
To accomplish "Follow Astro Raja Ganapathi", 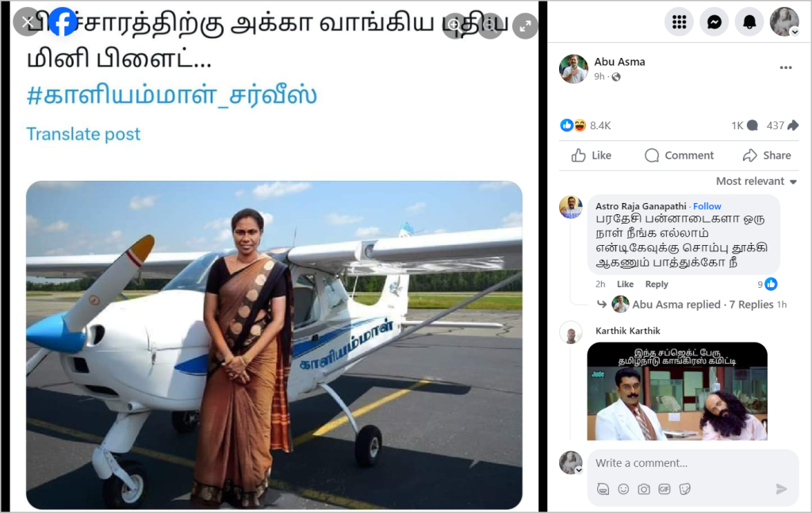I will [x=707, y=206].
